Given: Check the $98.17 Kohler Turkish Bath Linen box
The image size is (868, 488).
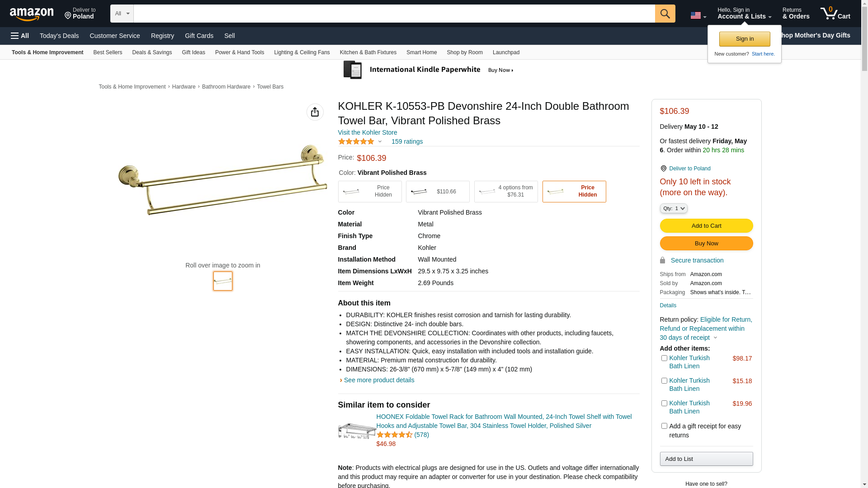Looking at the screenshot, I should pyautogui.click(x=664, y=358).
